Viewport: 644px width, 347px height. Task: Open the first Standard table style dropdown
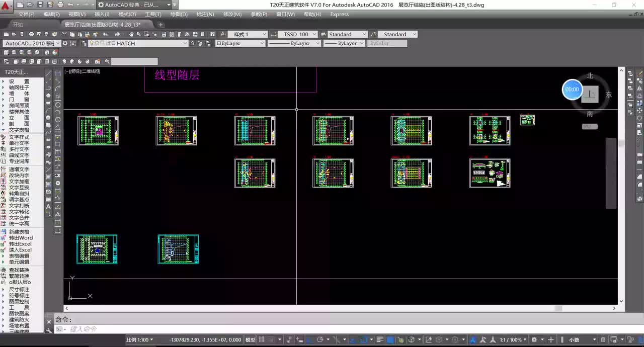(x=348, y=34)
